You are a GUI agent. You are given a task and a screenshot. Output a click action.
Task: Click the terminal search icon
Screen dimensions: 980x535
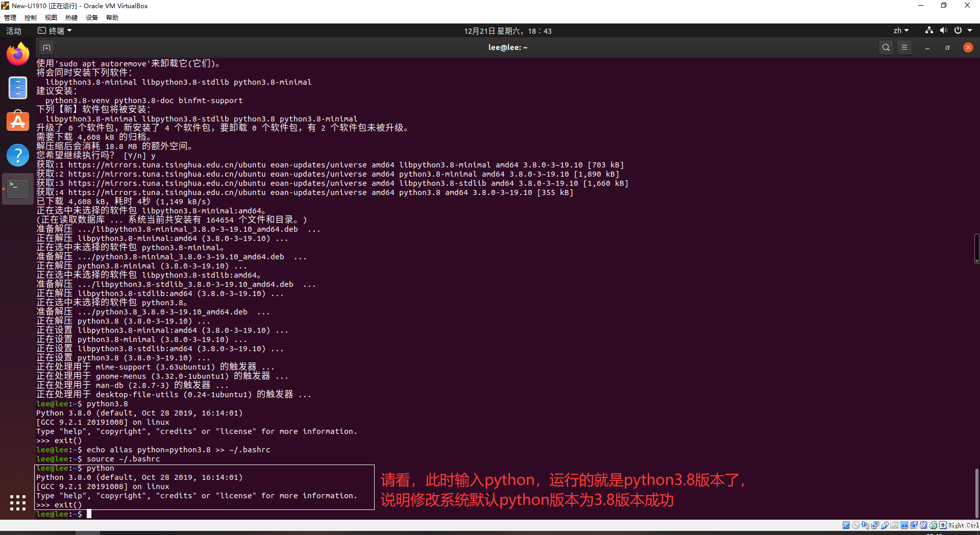click(886, 47)
